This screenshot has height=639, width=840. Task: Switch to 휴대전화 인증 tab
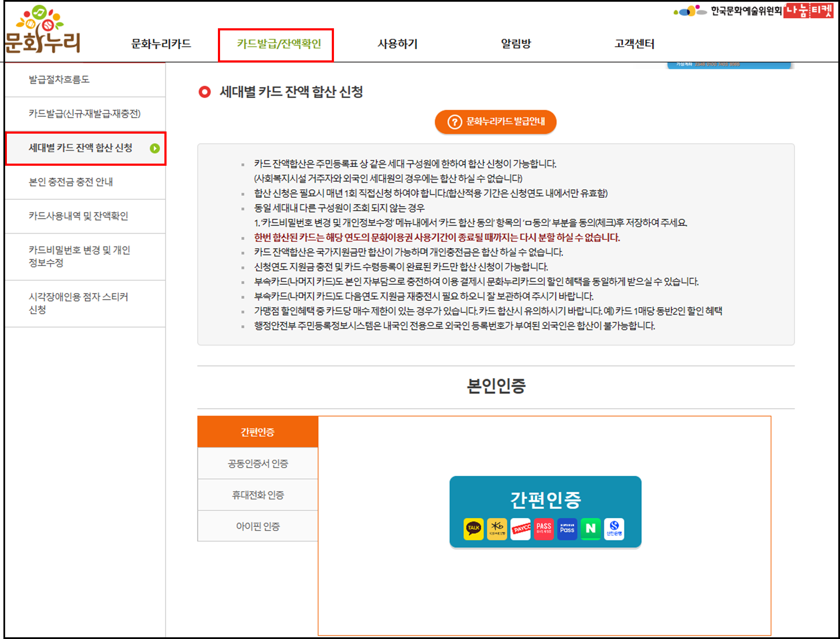[258, 495]
